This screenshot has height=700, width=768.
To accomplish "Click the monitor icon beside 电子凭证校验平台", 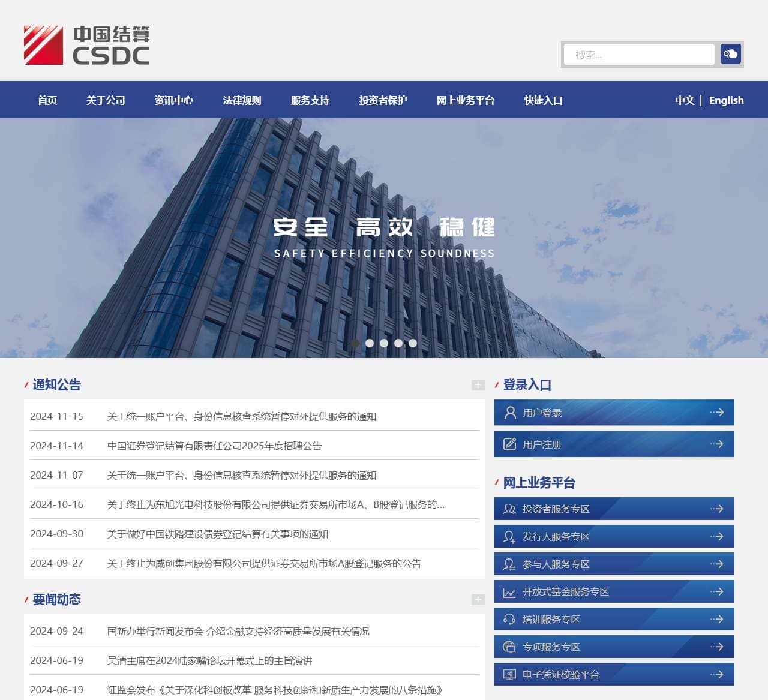I will (x=509, y=675).
